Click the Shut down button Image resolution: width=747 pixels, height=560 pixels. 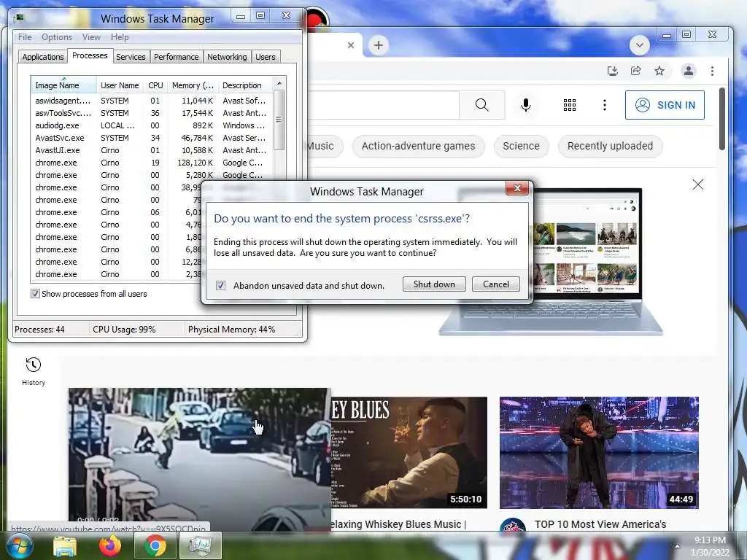(434, 284)
